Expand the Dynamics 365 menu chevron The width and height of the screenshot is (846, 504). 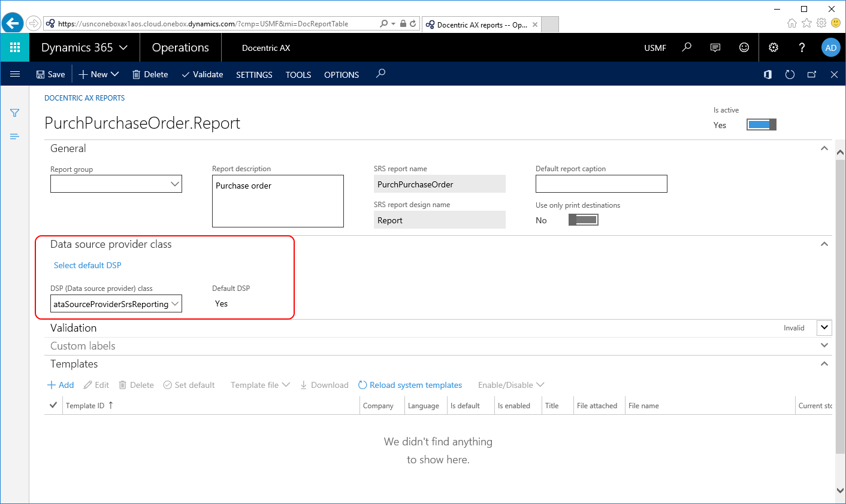pos(123,47)
